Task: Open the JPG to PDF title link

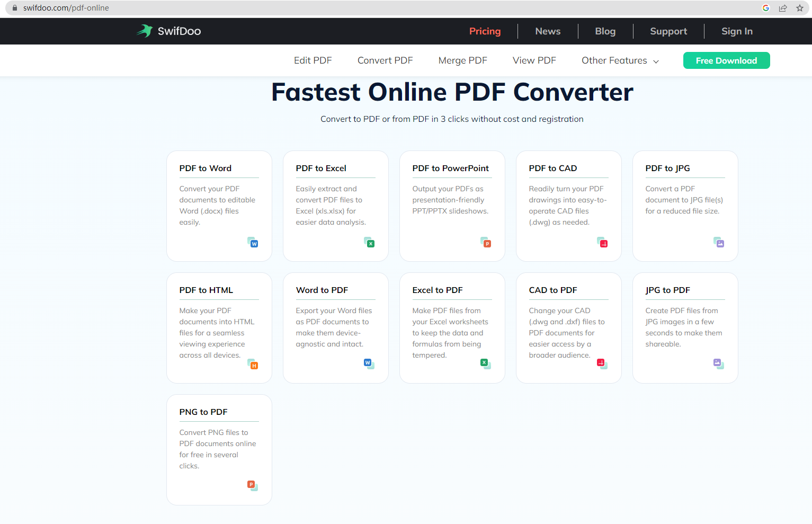Action: [x=667, y=290]
